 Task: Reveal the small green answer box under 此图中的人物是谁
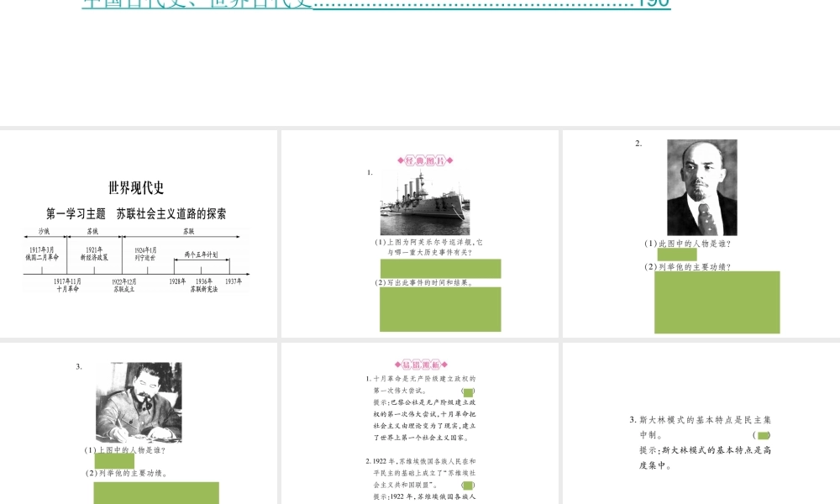[677, 255]
